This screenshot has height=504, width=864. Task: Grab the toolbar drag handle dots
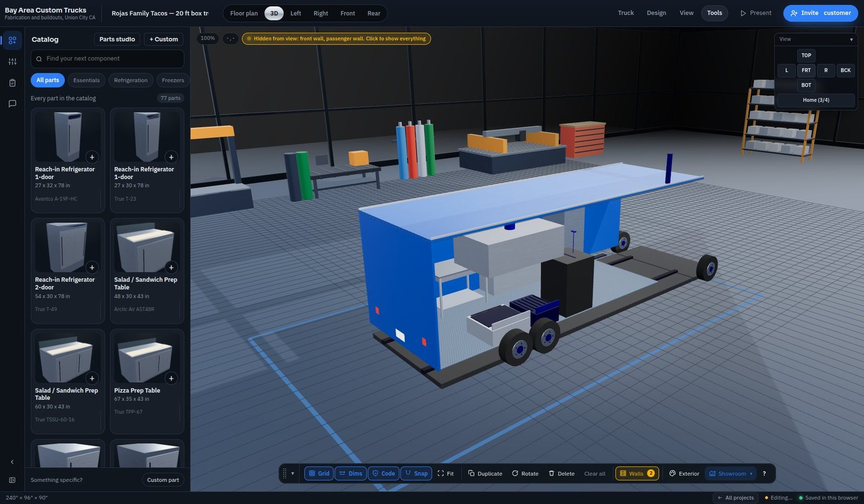point(285,473)
